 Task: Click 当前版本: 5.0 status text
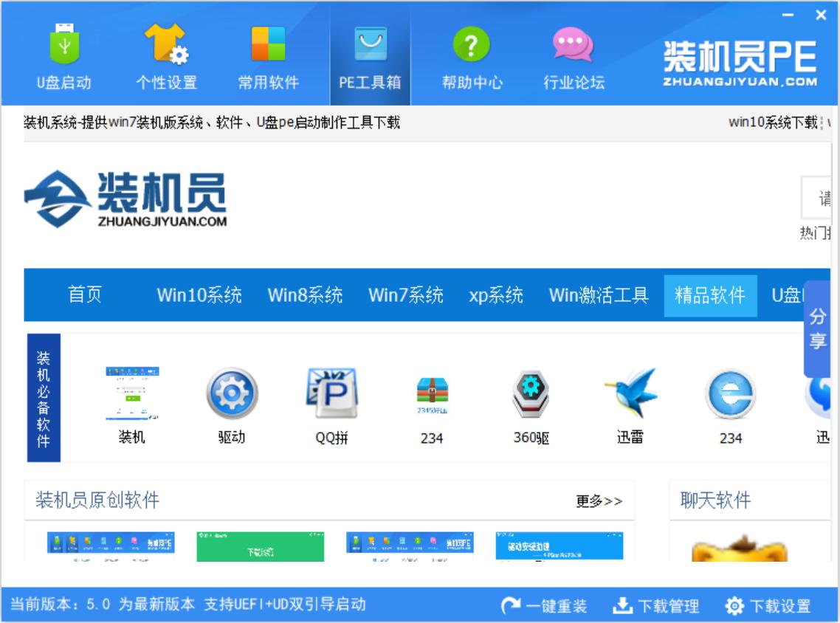tap(60, 605)
